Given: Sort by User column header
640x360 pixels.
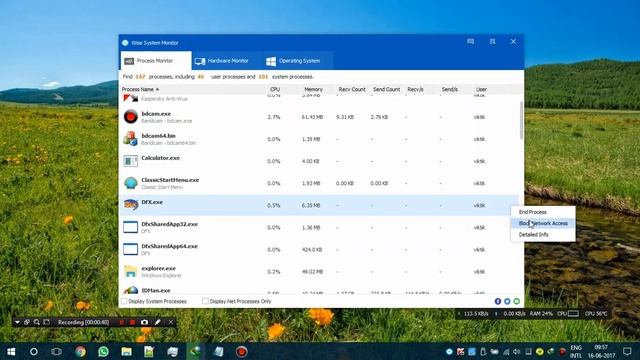Looking at the screenshot, I should tap(481, 89).
